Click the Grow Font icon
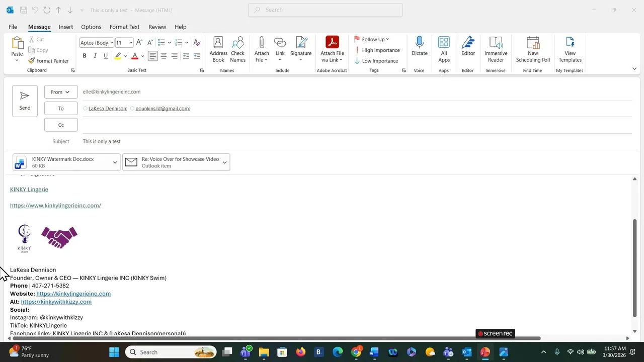Image resolution: width=644 pixels, height=362 pixels. click(x=139, y=43)
